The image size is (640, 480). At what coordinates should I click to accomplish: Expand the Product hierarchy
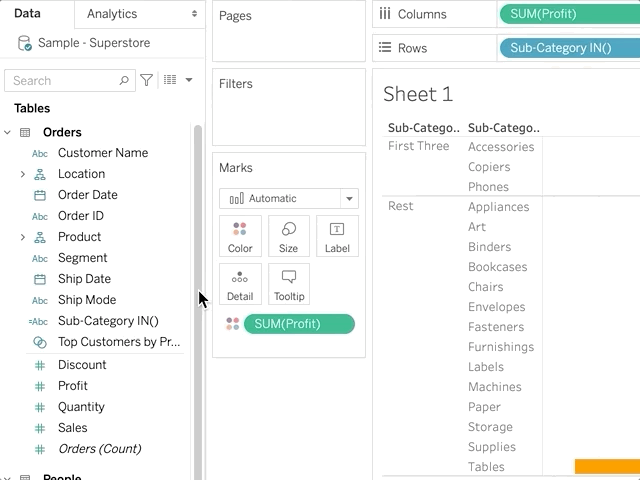(x=23, y=237)
